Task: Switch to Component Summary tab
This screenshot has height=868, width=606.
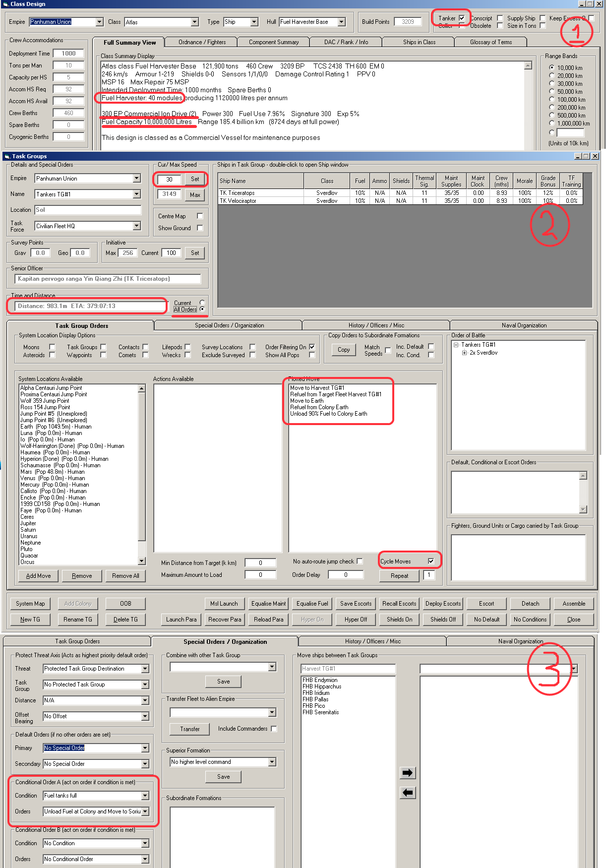Action: pyautogui.click(x=274, y=42)
